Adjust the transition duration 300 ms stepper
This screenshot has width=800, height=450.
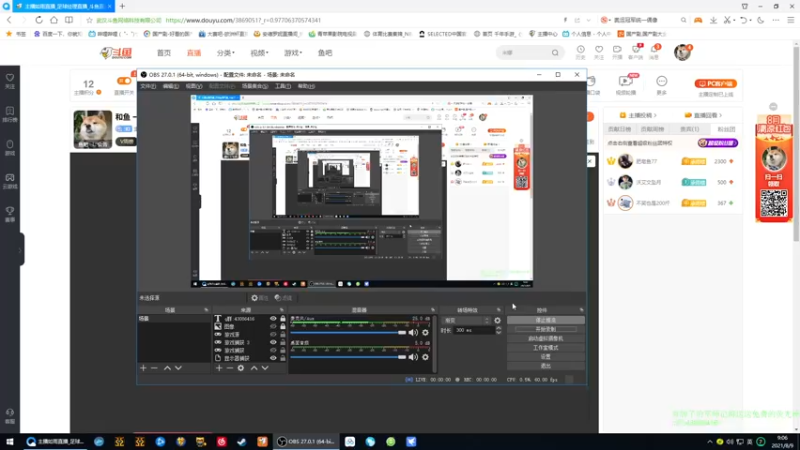[x=498, y=331]
